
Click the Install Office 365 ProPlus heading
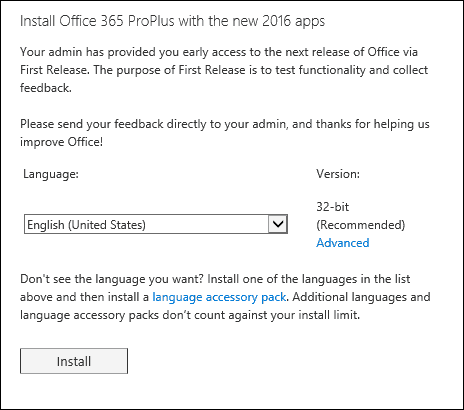172,21
